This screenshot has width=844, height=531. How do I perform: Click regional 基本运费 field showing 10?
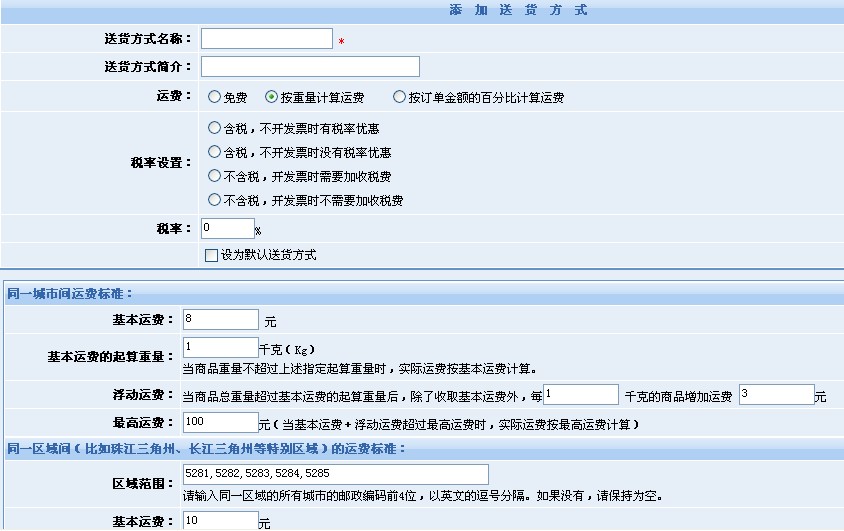[x=220, y=521]
